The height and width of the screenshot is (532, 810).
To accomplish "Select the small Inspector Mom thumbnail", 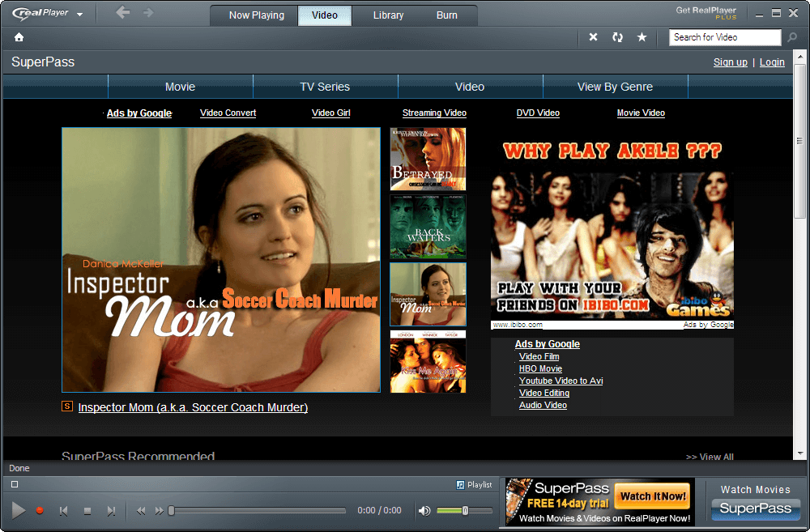I will [x=428, y=294].
